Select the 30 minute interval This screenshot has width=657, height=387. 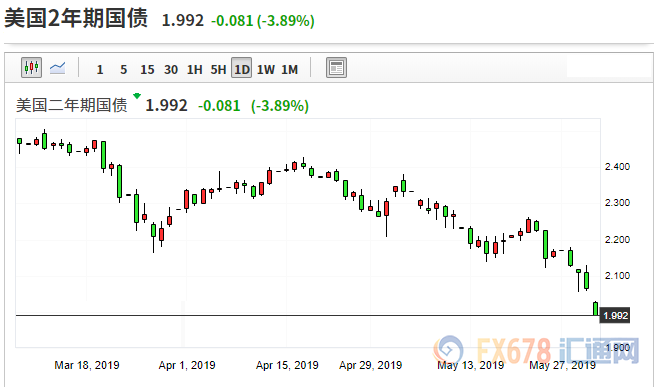tap(171, 70)
